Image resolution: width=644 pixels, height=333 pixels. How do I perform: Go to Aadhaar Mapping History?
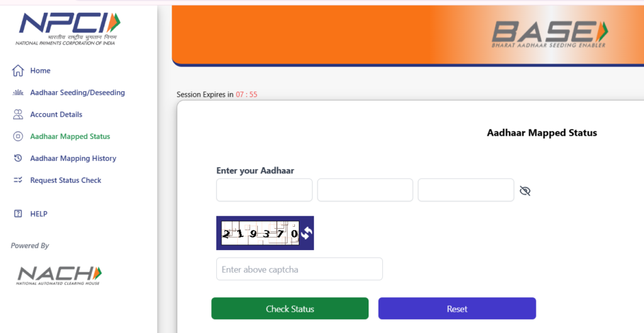point(73,158)
